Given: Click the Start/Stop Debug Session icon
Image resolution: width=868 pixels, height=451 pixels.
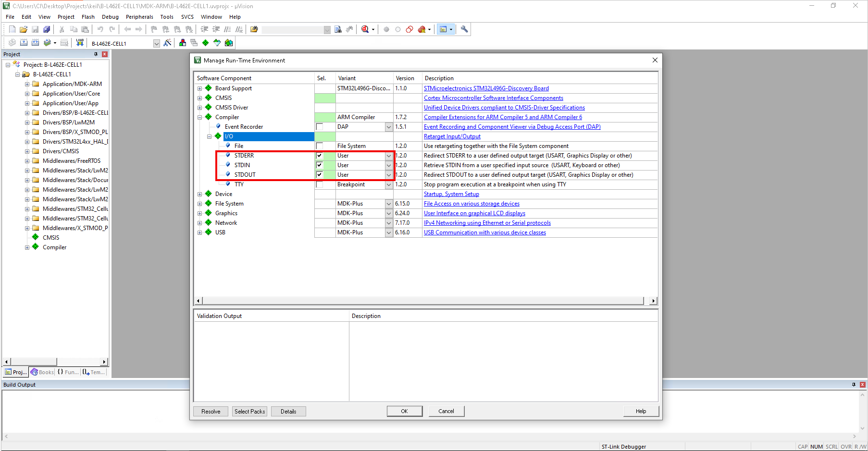Looking at the screenshot, I should click(x=365, y=29).
